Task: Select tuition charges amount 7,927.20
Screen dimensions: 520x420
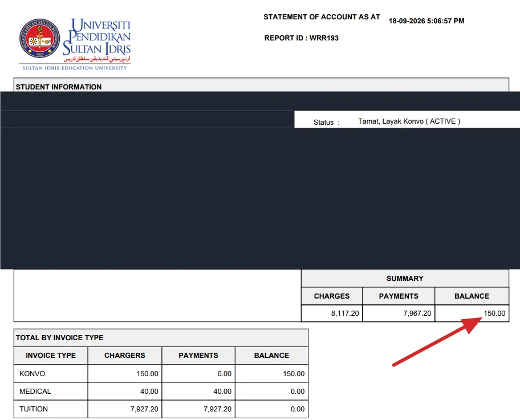Action: [x=144, y=409]
